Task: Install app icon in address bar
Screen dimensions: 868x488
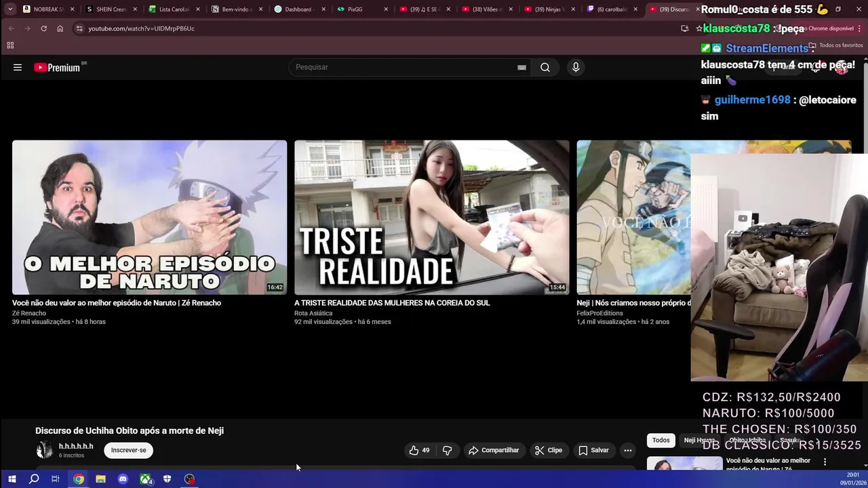Action: [x=684, y=28]
